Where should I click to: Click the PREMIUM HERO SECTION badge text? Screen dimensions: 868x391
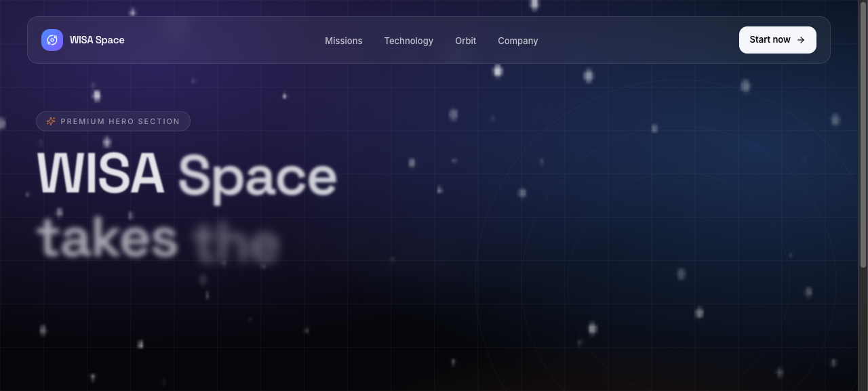120,121
